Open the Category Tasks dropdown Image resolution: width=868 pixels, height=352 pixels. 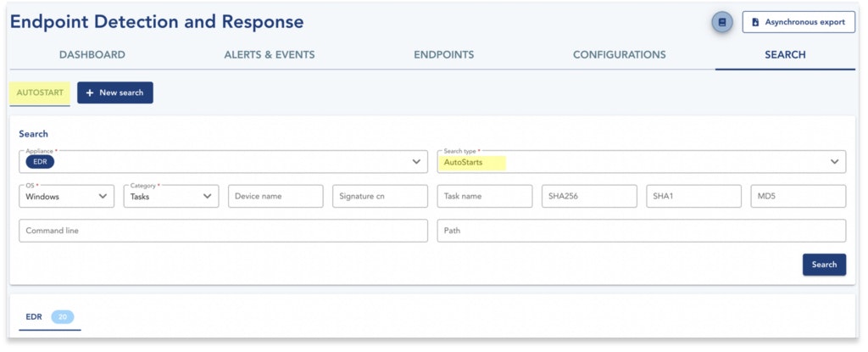[171, 196]
